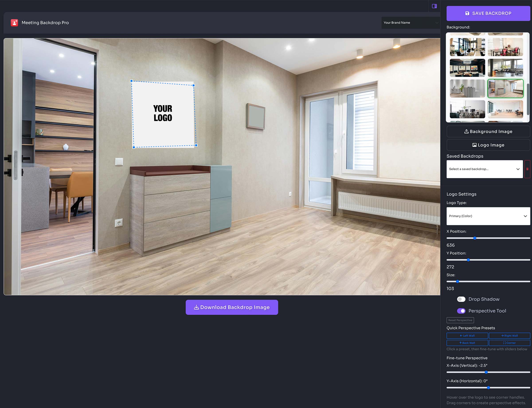The height and width of the screenshot is (408, 532).
Task: Upload a new Logo Image
Action: click(488, 145)
